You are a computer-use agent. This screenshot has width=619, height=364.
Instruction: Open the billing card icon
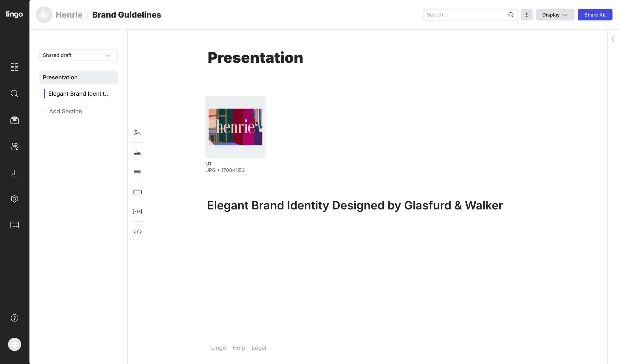click(x=14, y=225)
